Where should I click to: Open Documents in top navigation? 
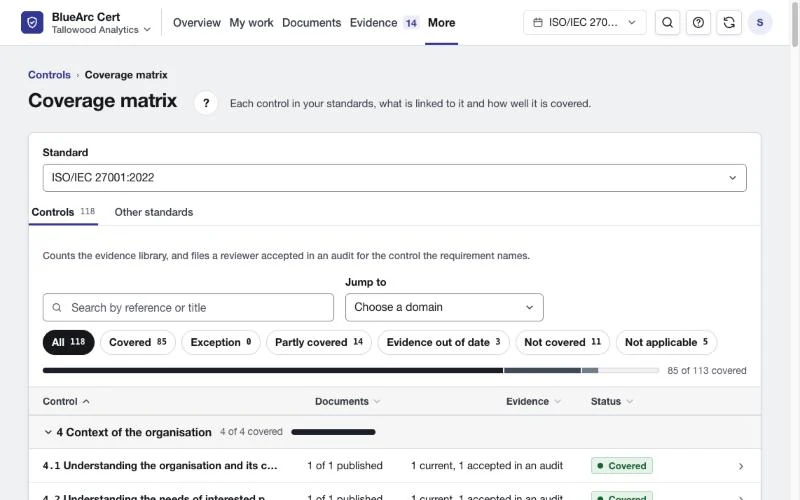pyautogui.click(x=311, y=22)
